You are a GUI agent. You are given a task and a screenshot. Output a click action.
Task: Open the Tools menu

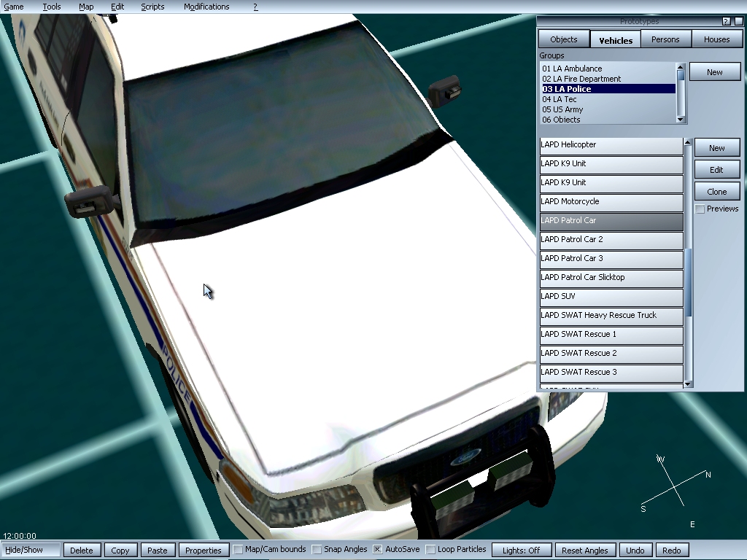52,7
